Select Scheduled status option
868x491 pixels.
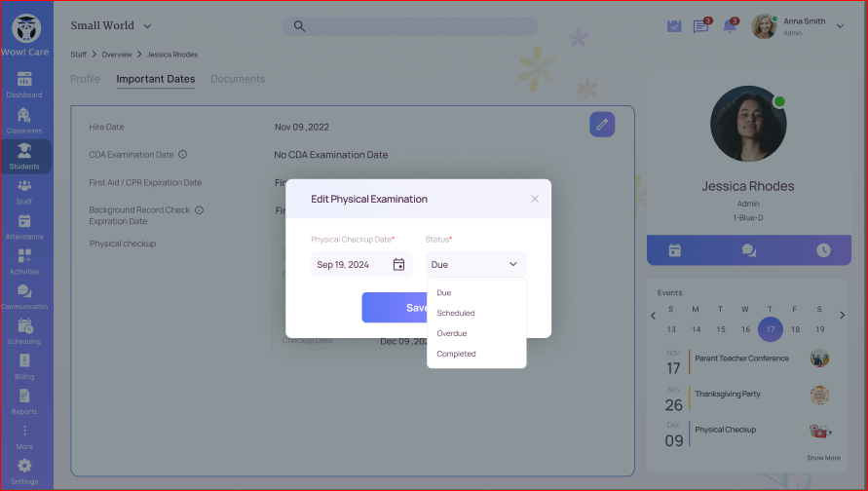point(456,313)
